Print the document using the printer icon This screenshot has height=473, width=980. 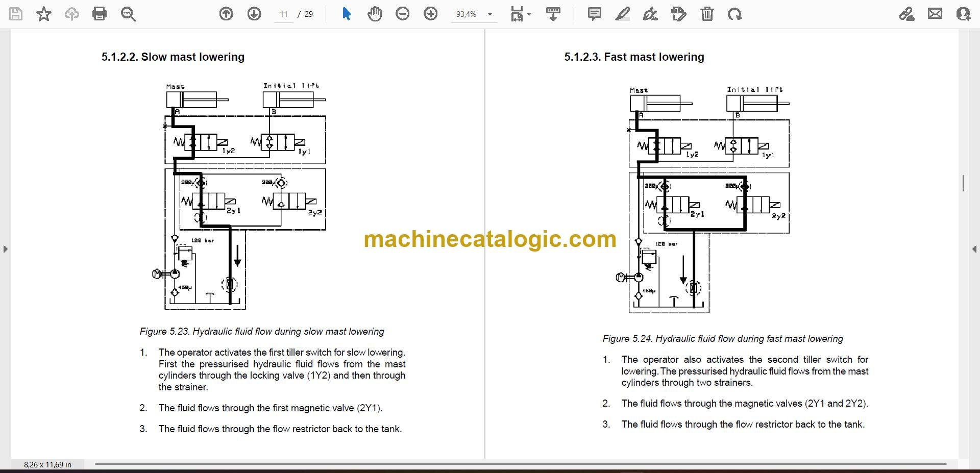click(100, 14)
